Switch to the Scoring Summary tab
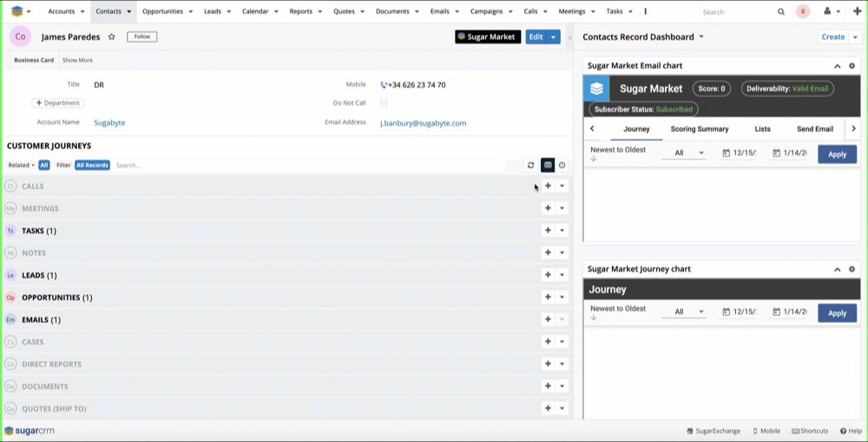 coord(700,129)
